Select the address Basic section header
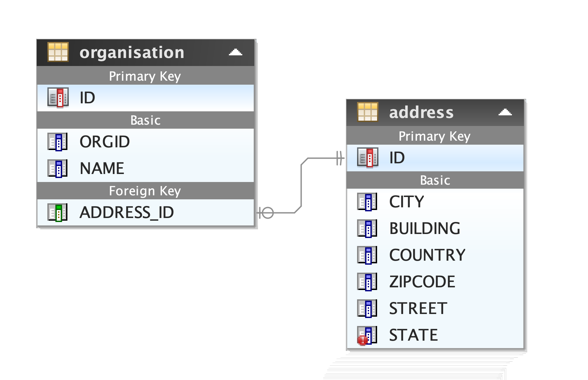Screen dimensions: 588x380 click(x=435, y=180)
